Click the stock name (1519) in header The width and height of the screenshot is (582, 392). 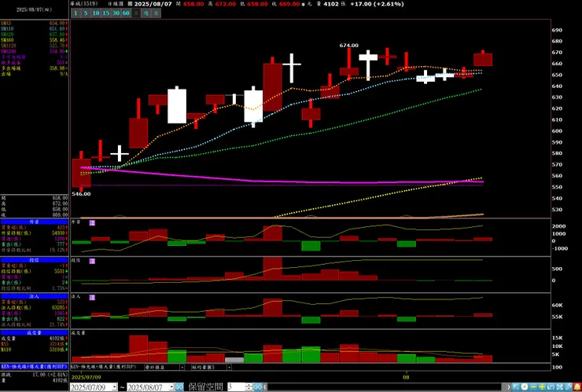[84, 4]
